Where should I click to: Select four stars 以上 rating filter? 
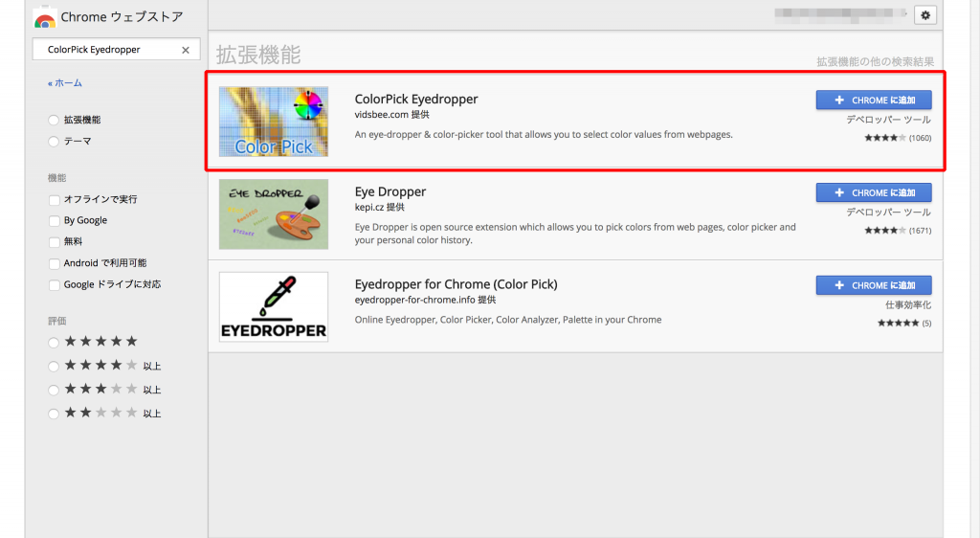click(x=54, y=366)
